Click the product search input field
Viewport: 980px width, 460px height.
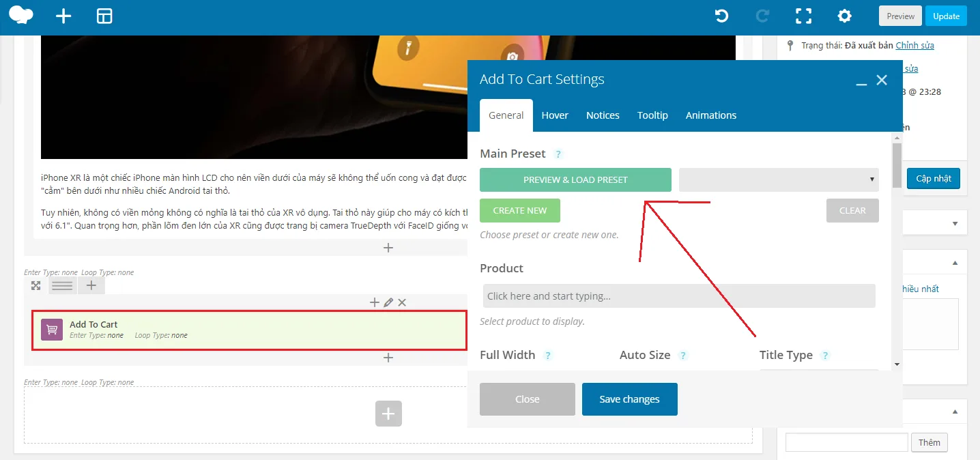[679, 296]
